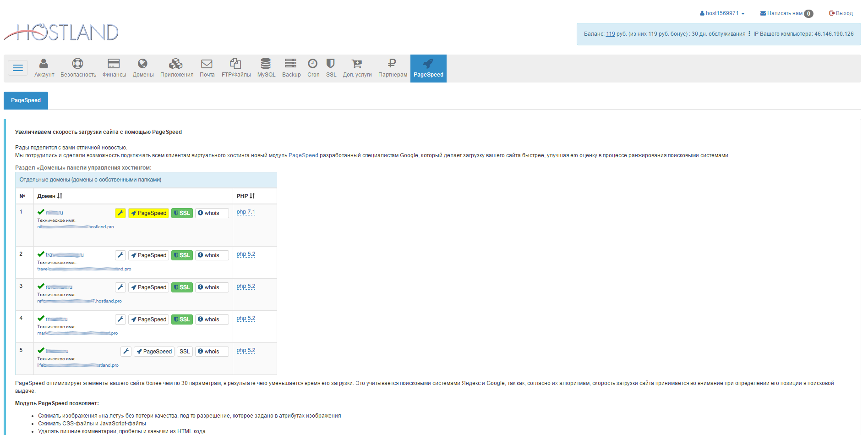Image resolution: width=868 pixels, height=435 pixels.
Task: Click the php 5.2 link in row 2
Action: coord(246,254)
